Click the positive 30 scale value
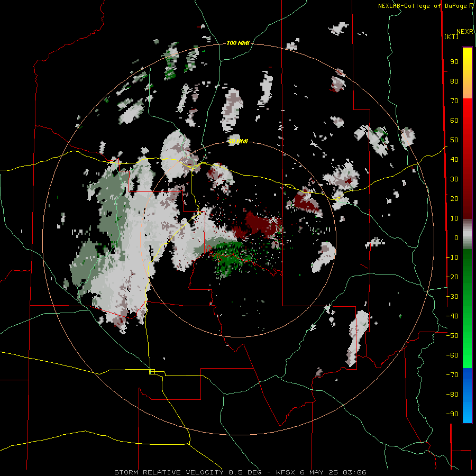476x476 pixels. 454,179
